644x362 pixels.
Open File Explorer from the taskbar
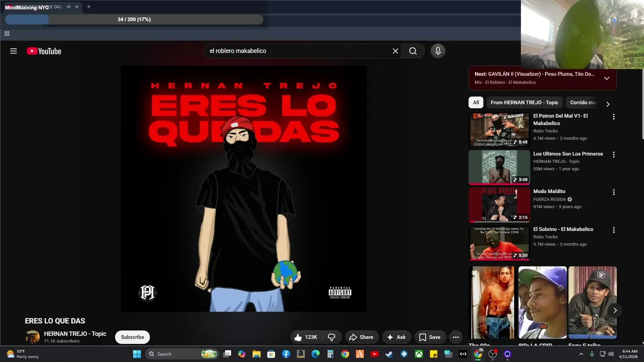pos(257,354)
